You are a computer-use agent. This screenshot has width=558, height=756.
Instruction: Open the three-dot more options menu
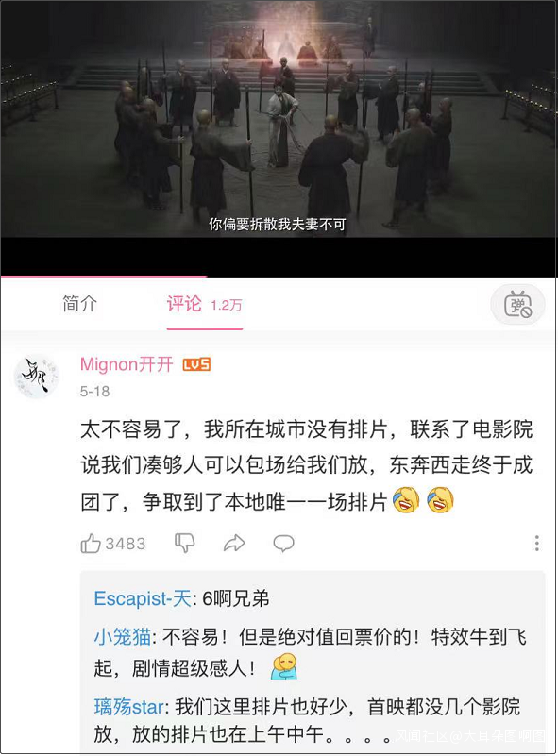coord(537,544)
